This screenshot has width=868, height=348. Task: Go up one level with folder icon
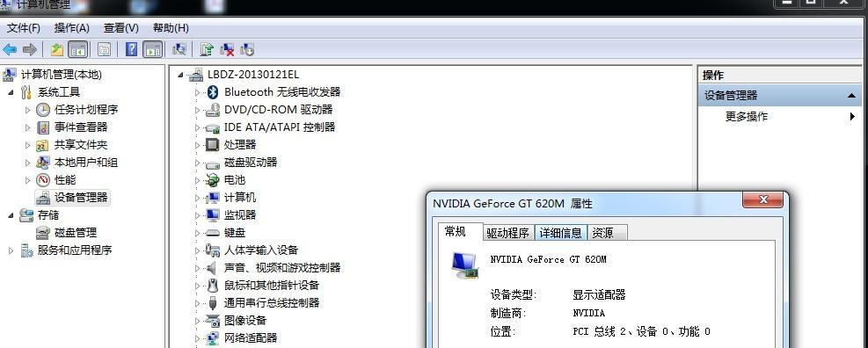point(57,50)
